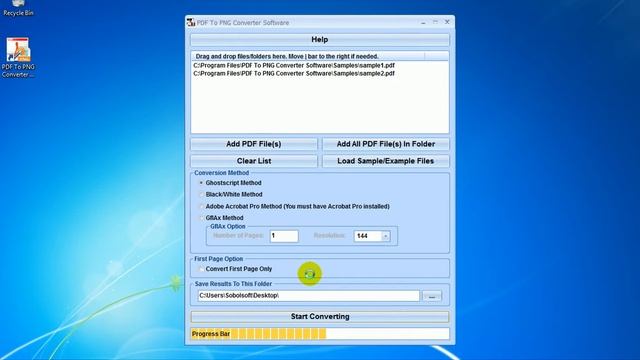The height and width of the screenshot is (360, 640).
Task: Click Add PDF File(s) button
Action: coord(253,144)
